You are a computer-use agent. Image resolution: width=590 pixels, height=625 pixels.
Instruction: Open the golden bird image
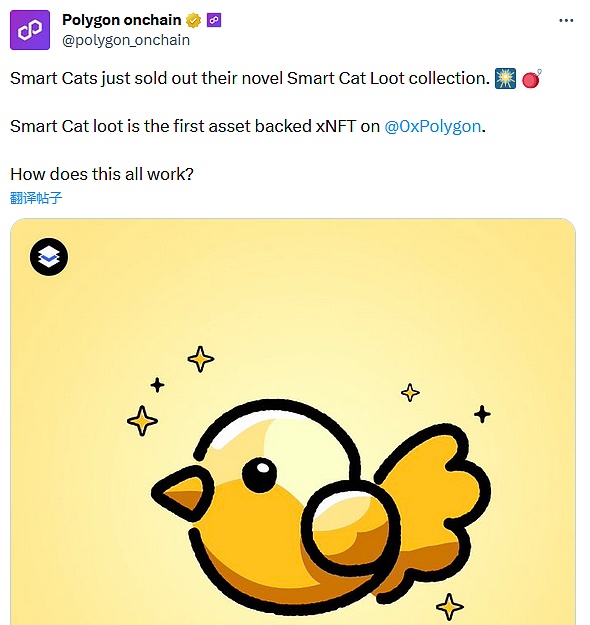pyautogui.click(x=293, y=422)
